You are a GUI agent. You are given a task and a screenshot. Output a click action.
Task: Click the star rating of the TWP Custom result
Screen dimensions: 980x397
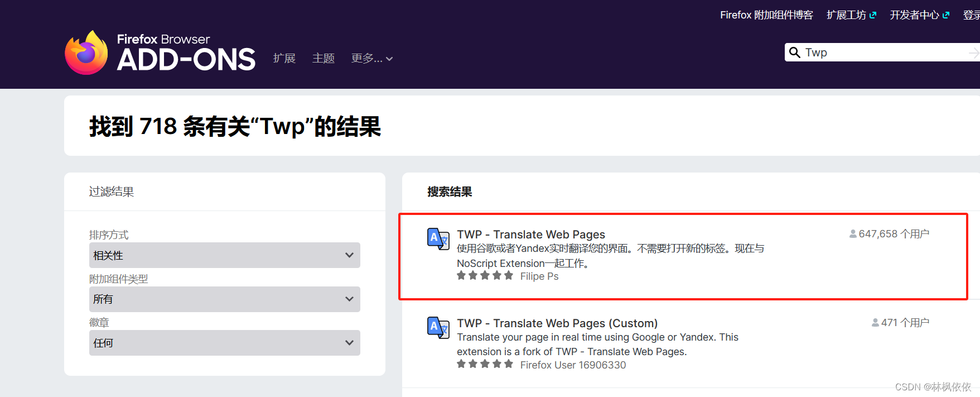pyautogui.click(x=485, y=364)
